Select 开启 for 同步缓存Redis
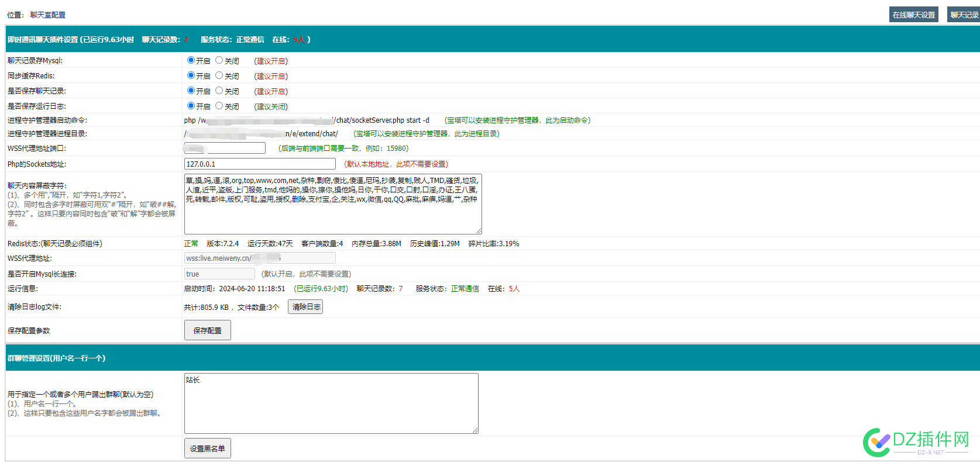 point(191,75)
